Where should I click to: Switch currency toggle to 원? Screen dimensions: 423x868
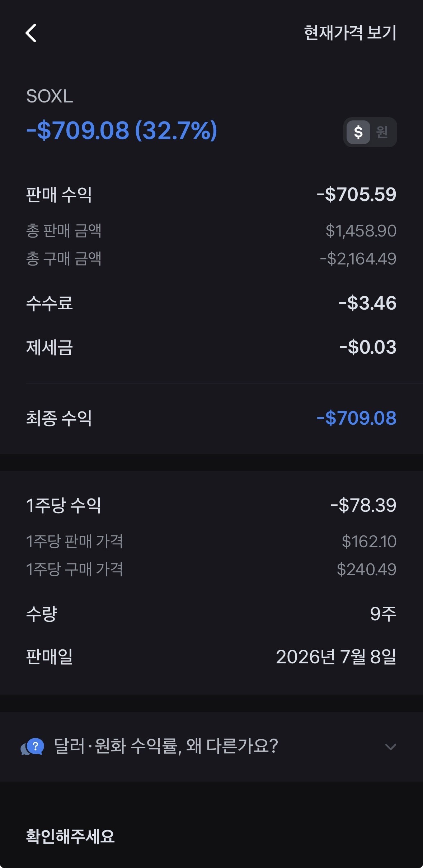point(382,132)
